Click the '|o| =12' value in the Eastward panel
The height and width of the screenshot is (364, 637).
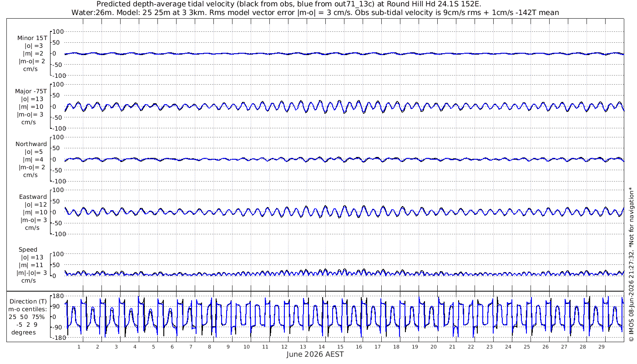35,205
